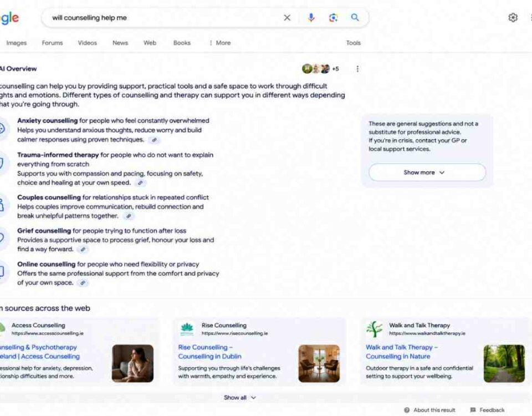
Task: Expand Show more in disclaimer panel
Action: tap(427, 173)
